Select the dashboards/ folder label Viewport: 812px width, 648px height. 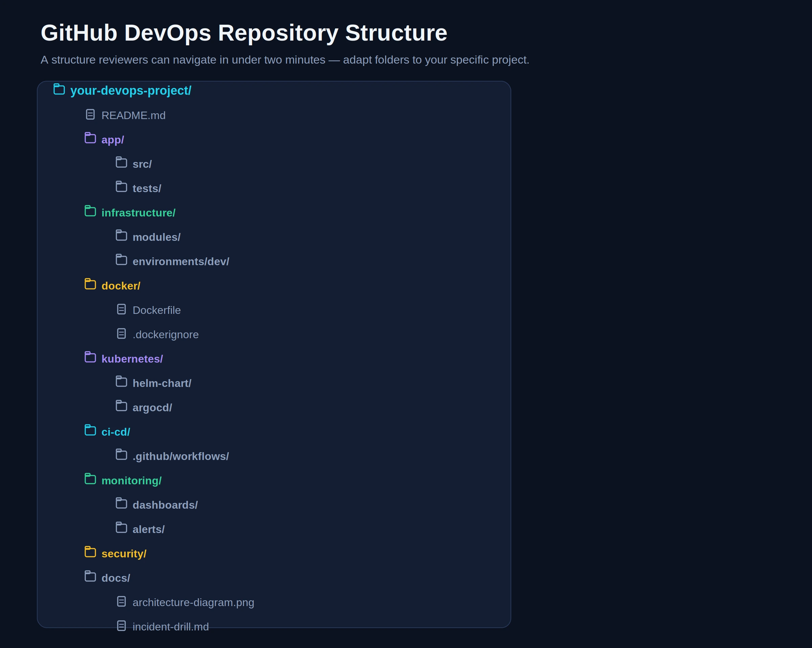pyautogui.click(x=165, y=505)
